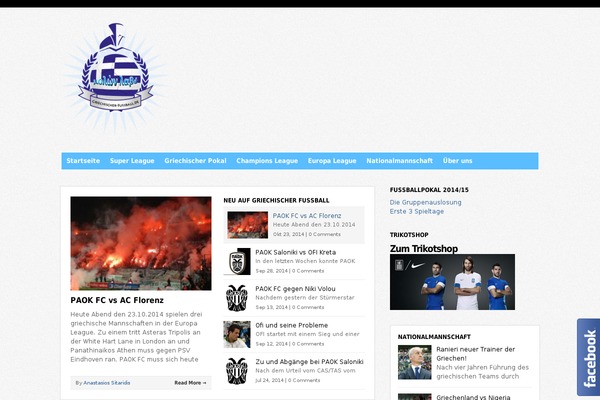Open the facebook side tab

pos(589,358)
